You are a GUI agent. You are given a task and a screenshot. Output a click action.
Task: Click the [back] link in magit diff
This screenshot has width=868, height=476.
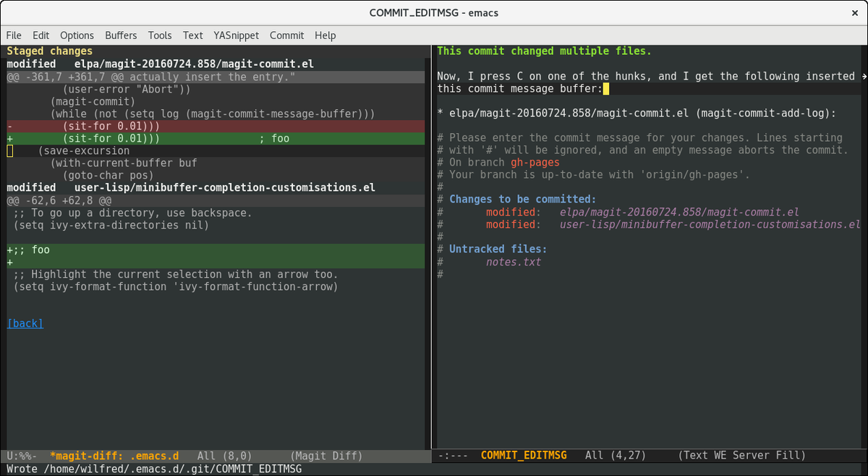point(25,323)
